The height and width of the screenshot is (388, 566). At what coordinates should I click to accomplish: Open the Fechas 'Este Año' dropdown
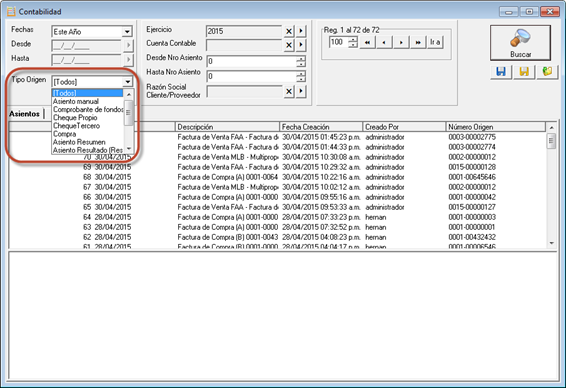tap(127, 32)
